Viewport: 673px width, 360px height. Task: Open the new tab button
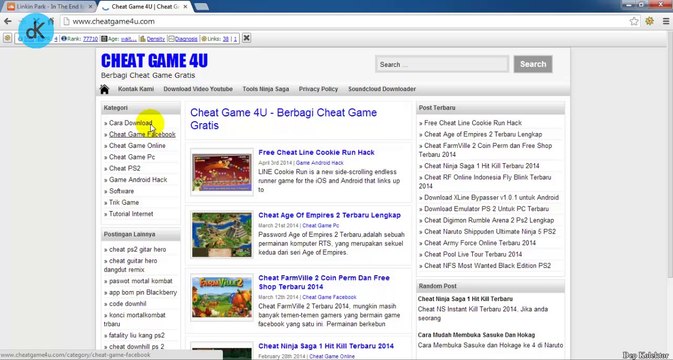pos(201,6)
